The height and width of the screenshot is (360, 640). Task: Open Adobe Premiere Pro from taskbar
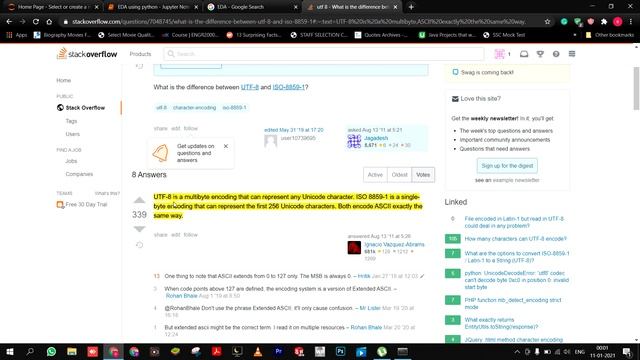279,351
